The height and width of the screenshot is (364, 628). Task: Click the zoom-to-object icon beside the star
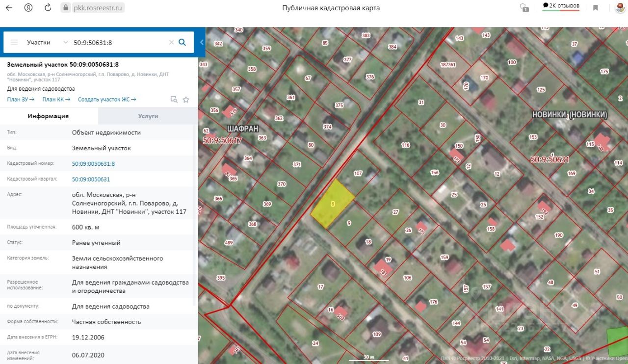(x=174, y=100)
